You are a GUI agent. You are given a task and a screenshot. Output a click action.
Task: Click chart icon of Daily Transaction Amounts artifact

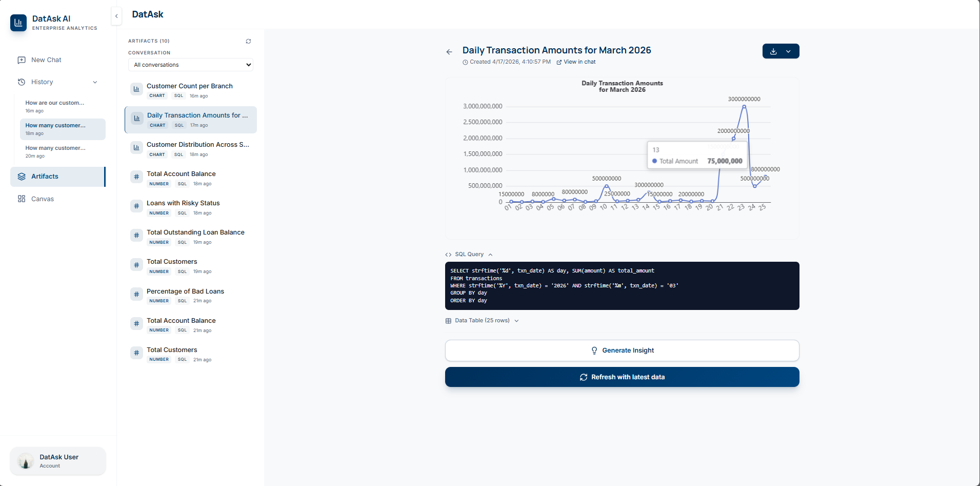(x=137, y=119)
